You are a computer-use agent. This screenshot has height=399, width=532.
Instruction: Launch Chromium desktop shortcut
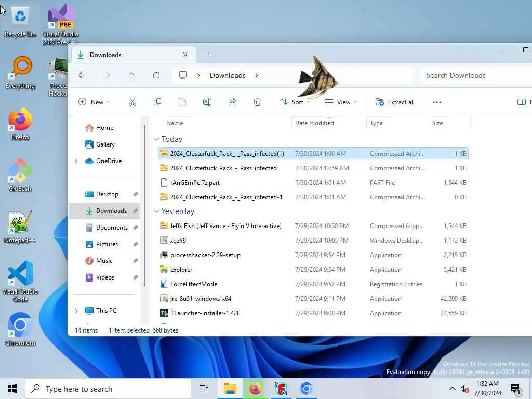[x=20, y=329]
